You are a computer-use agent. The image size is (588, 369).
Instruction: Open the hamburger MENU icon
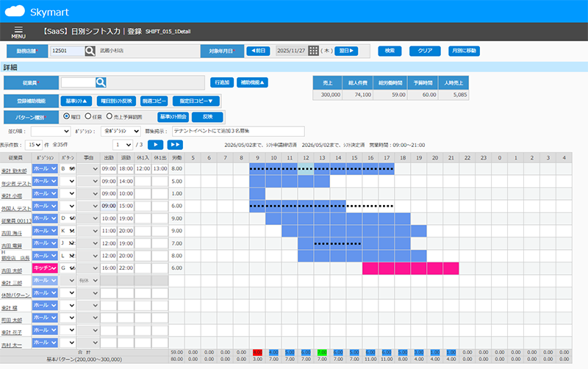pyautogui.click(x=18, y=32)
